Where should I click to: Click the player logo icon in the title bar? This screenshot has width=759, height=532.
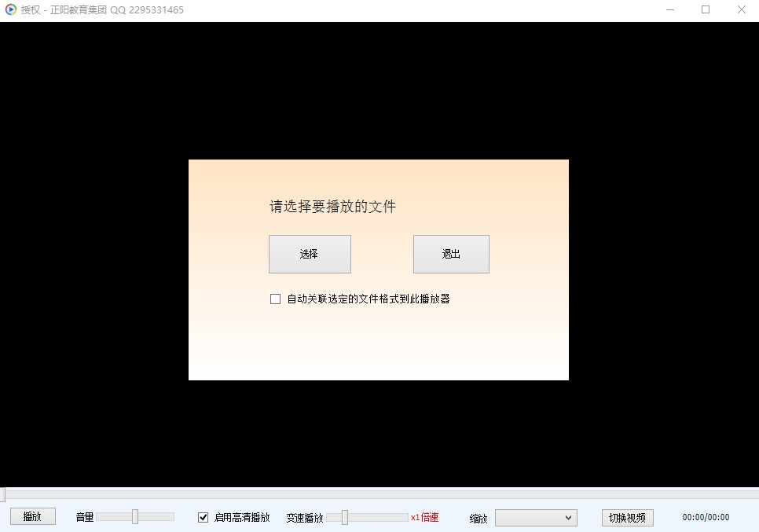coord(9,9)
